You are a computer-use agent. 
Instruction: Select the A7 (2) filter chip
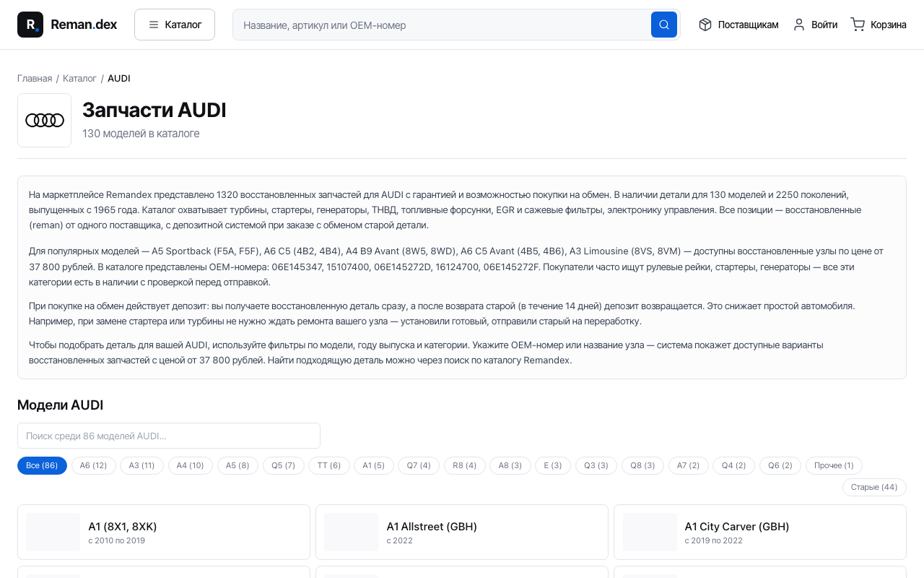tap(689, 466)
